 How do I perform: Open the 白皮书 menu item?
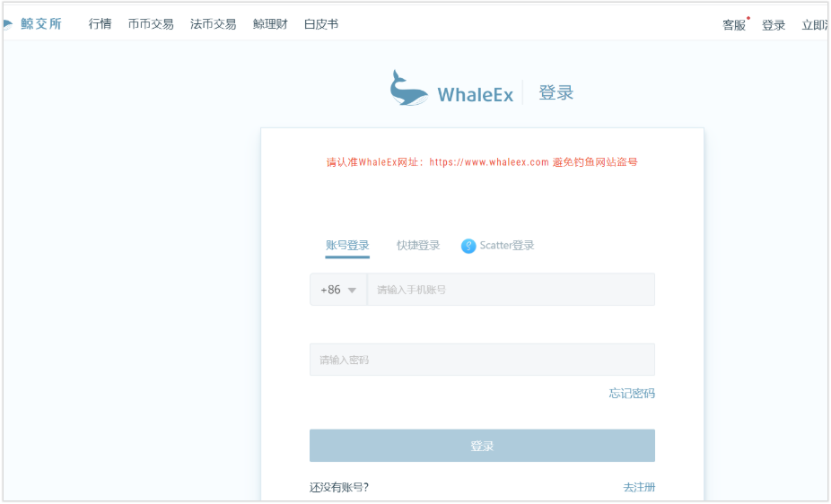coord(321,24)
